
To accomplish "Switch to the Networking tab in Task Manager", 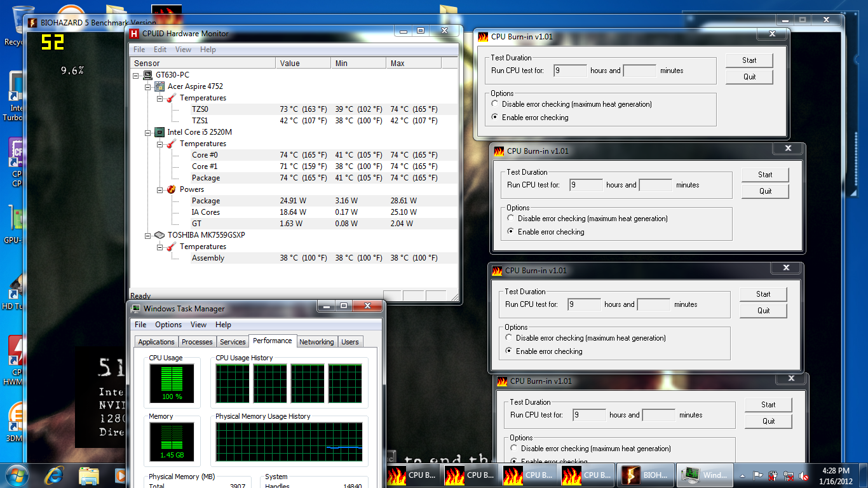I will pyautogui.click(x=316, y=342).
